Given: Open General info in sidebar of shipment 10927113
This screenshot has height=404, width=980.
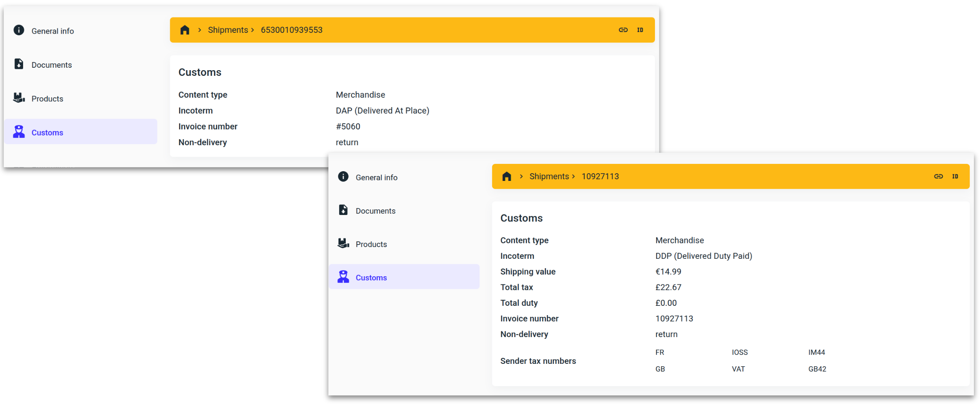Looking at the screenshot, I should tap(376, 178).
